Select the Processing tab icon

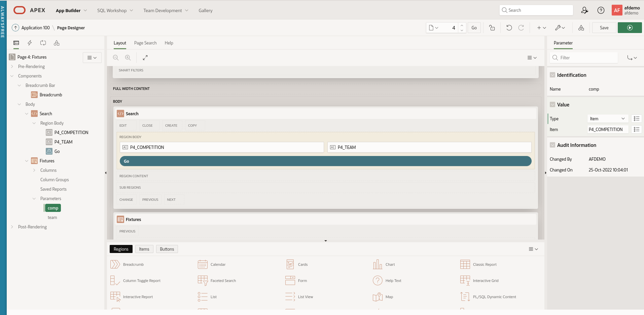pyautogui.click(x=43, y=43)
